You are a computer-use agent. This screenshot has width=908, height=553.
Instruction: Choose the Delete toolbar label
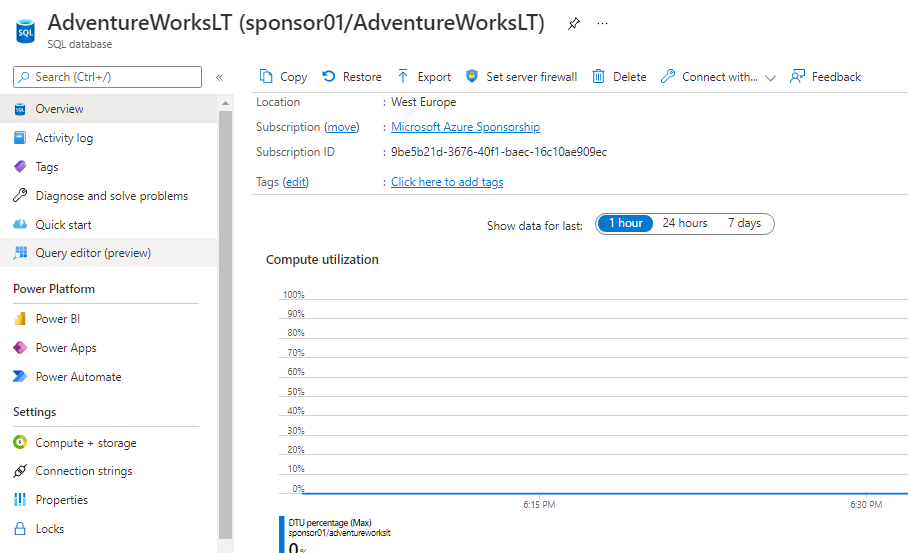point(629,77)
